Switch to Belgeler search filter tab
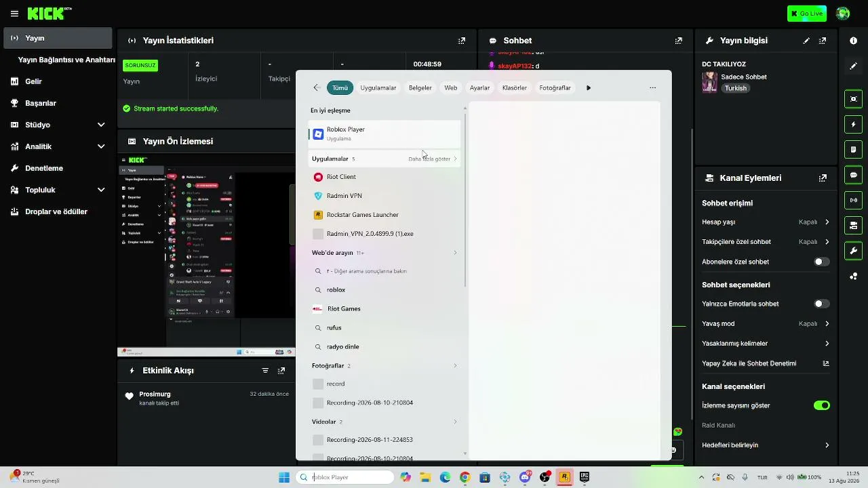868x488 pixels. click(420, 87)
